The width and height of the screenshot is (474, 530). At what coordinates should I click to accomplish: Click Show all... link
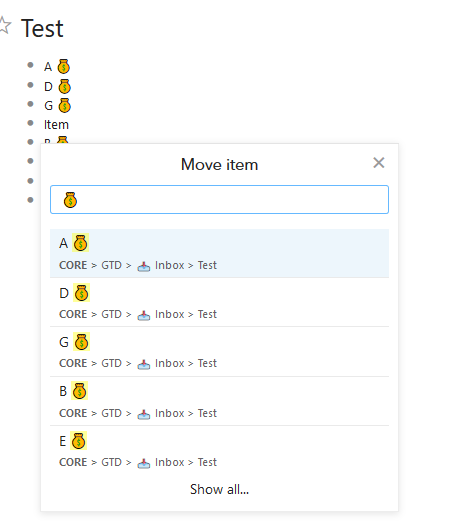point(219,489)
